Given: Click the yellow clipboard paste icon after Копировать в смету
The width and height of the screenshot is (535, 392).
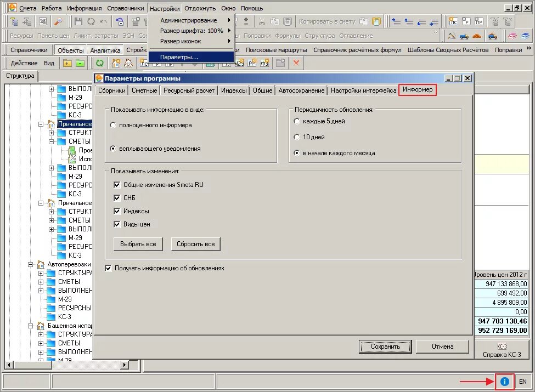Looking at the screenshot, I should pyautogui.click(x=376, y=21).
